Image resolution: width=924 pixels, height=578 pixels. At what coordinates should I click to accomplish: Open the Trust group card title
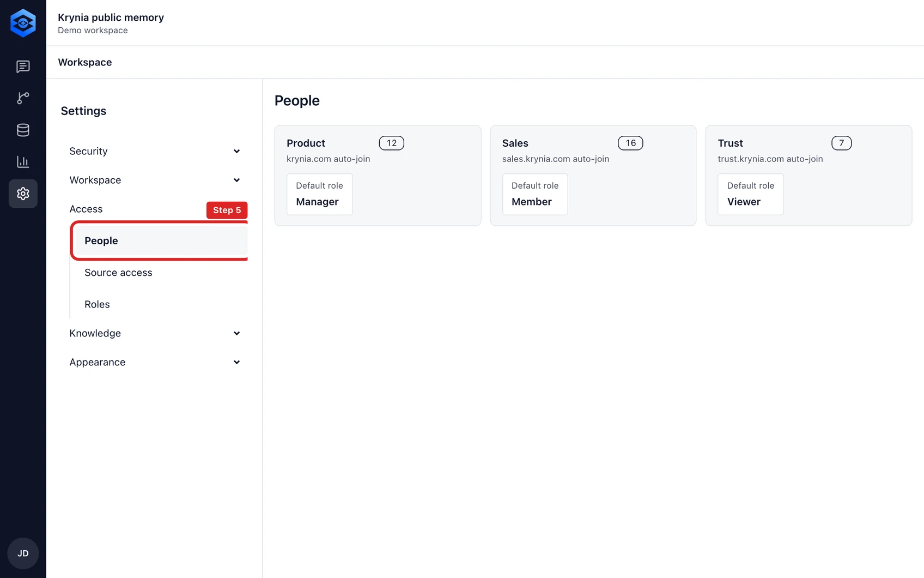point(730,143)
